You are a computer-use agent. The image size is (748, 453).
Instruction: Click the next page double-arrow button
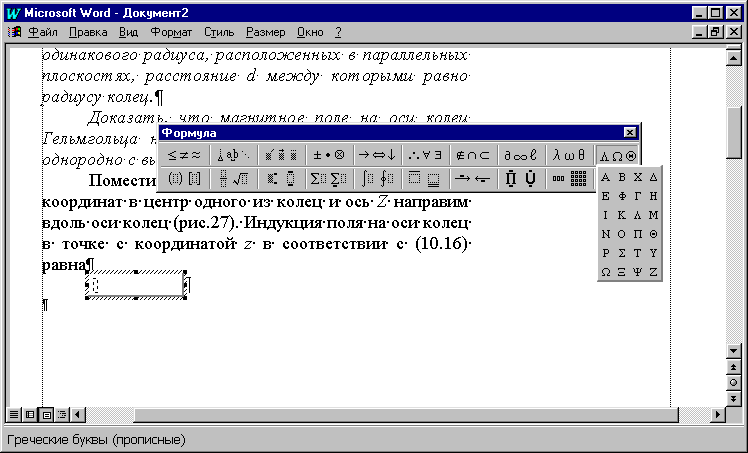pos(733,399)
